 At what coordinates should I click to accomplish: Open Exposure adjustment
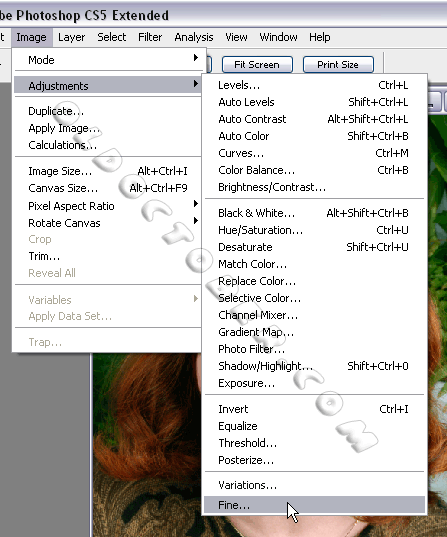[314, 383]
